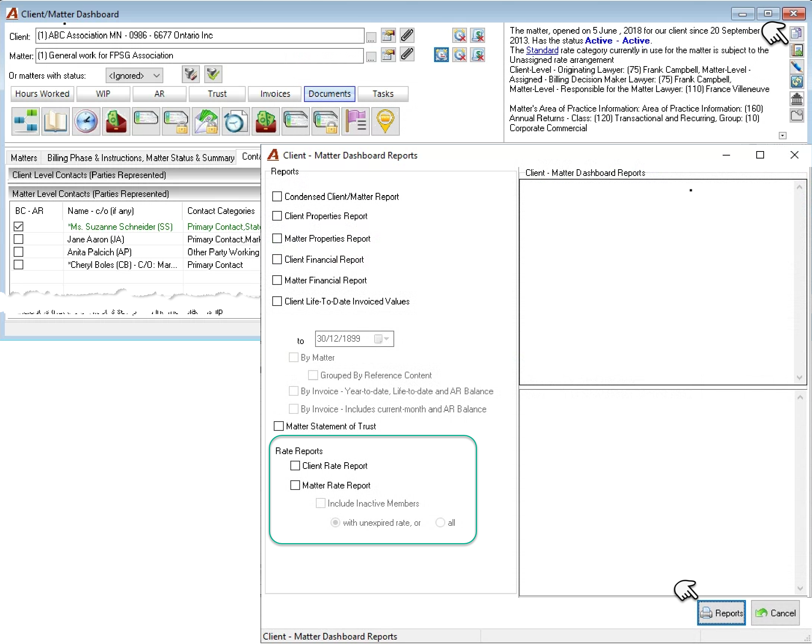Check the Condensed Client/Matter Report box

(277, 197)
